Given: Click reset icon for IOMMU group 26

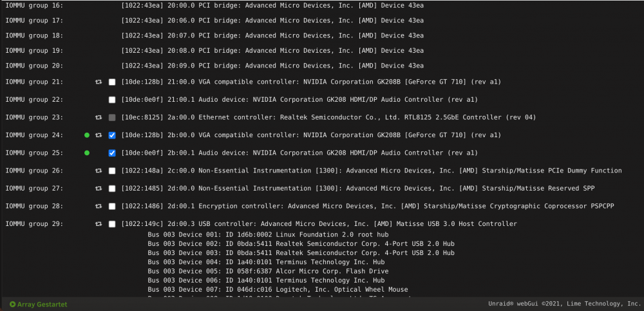Looking at the screenshot, I should (99, 171).
